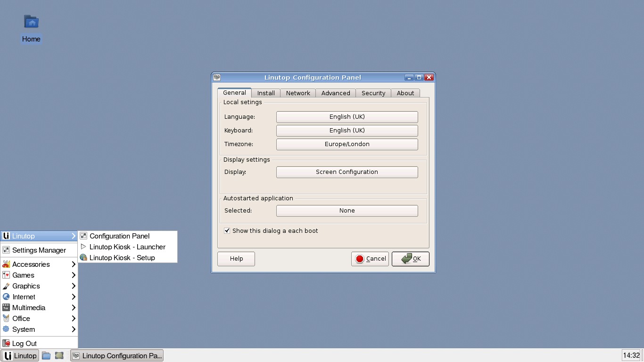Change Language English (UK) setting
The height and width of the screenshot is (362, 644).
[347, 117]
